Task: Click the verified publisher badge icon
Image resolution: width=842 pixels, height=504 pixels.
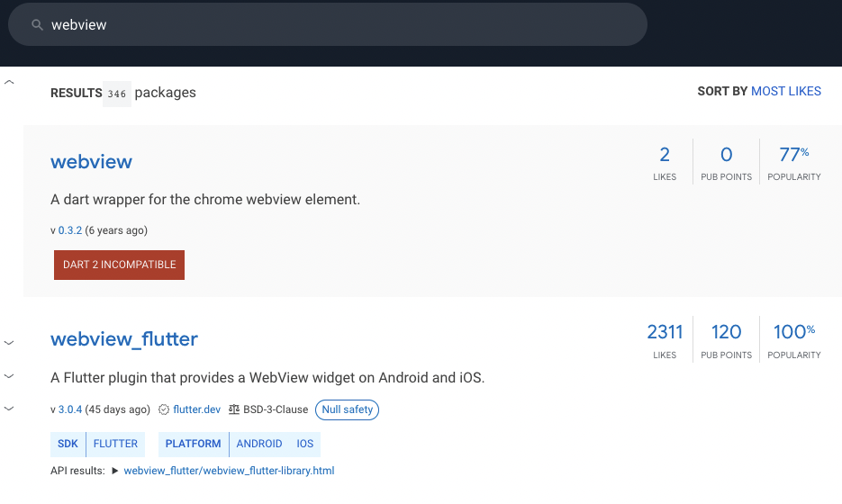Action: pos(164,409)
